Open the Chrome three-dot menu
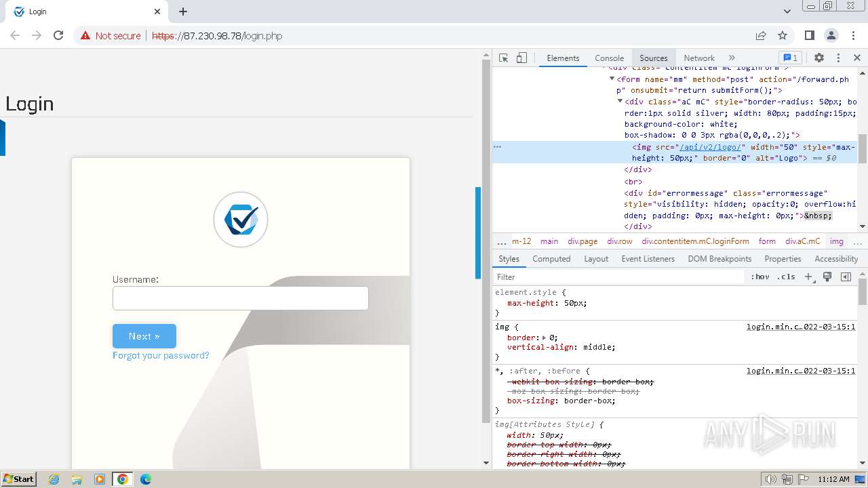Viewport: 868px width, 488px height. 852,35
